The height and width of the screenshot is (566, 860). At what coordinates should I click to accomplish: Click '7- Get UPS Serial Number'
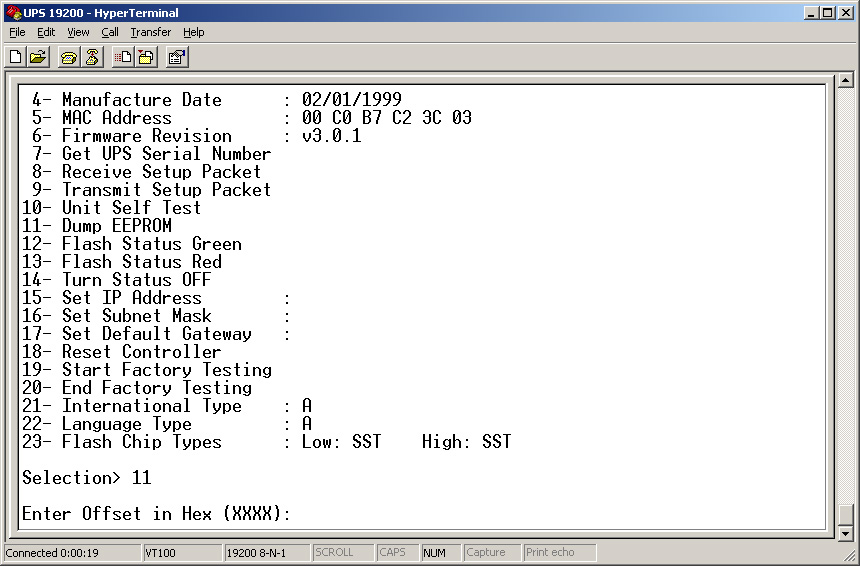[x=151, y=154]
